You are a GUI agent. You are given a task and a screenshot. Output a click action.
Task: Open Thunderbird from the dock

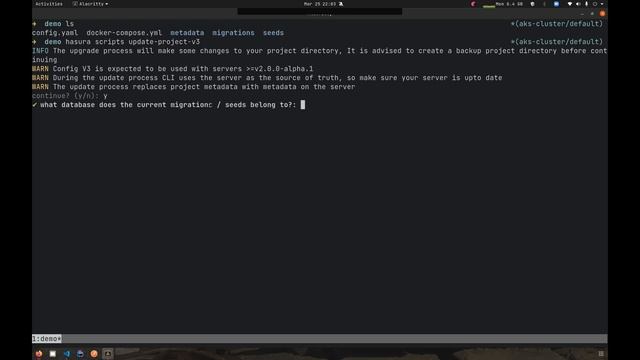tap(80, 353)
